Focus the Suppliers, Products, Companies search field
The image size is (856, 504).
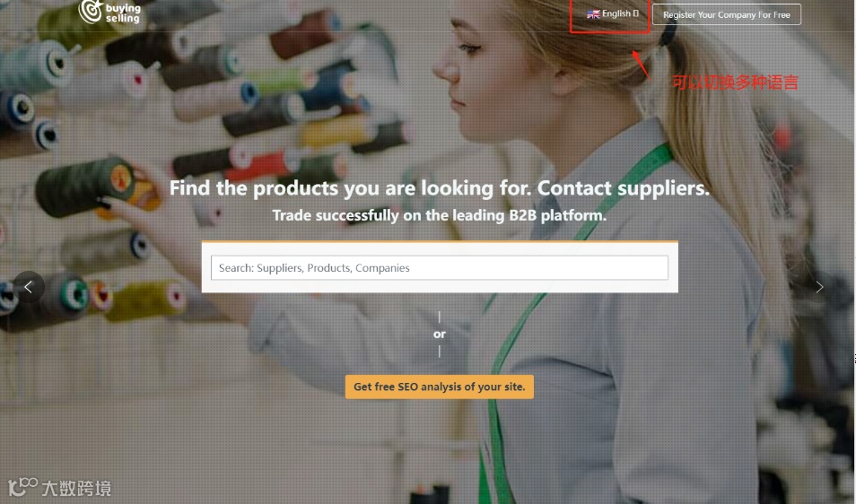click(x=440, y=268)
